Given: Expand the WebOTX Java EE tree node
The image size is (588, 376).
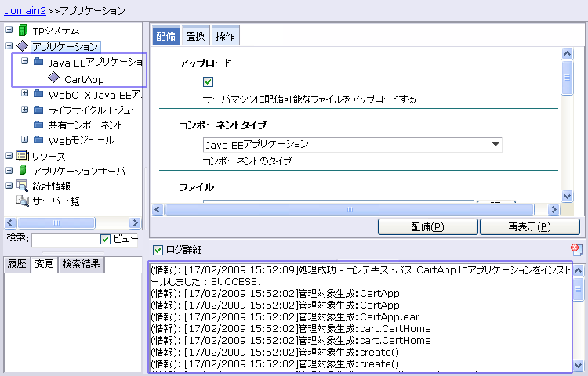Looking at the screenshot, I should tap(25, 94).
